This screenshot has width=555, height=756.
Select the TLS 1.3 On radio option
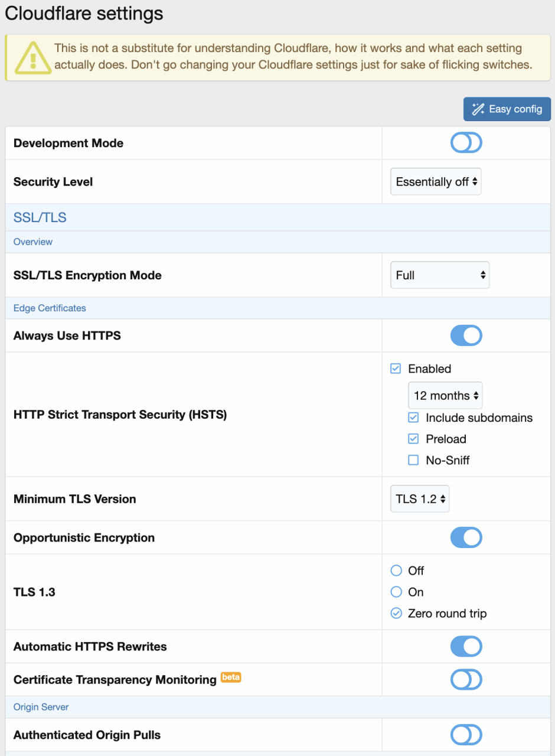tap(396, 592)
